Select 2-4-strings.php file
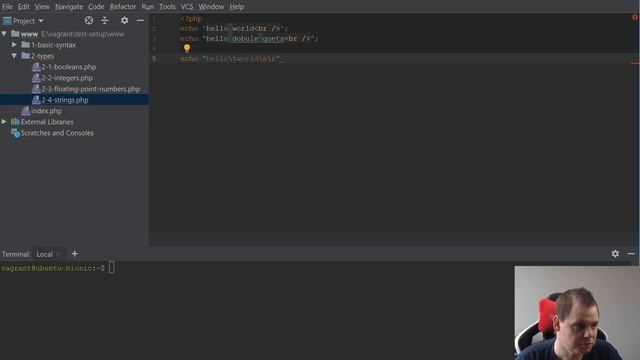Screen dimensions: 640x360 point(64,100)
